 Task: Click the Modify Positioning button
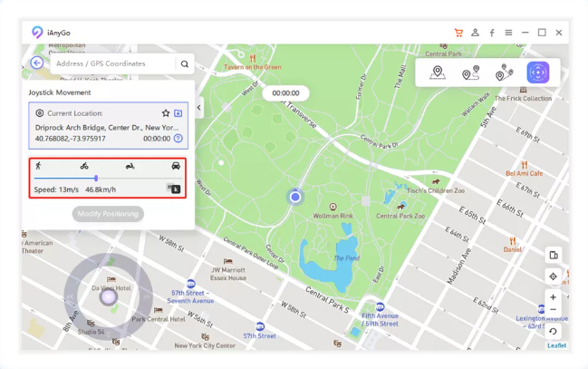[108, 214]
